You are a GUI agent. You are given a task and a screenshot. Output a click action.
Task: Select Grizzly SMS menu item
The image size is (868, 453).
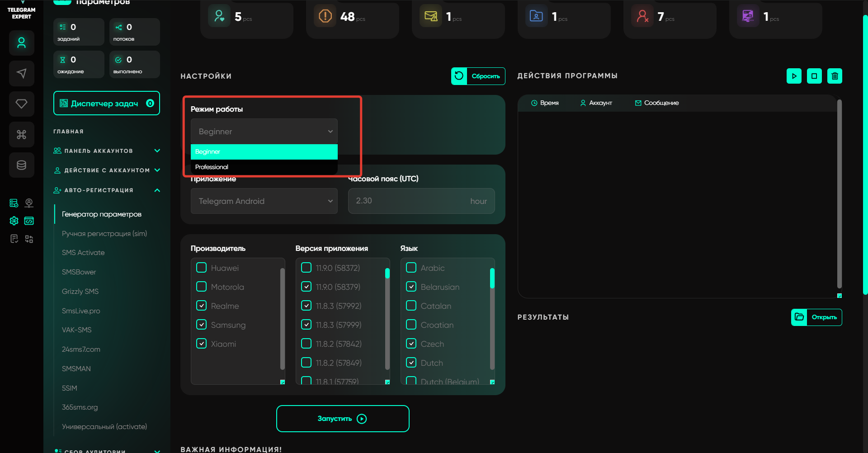80,291
